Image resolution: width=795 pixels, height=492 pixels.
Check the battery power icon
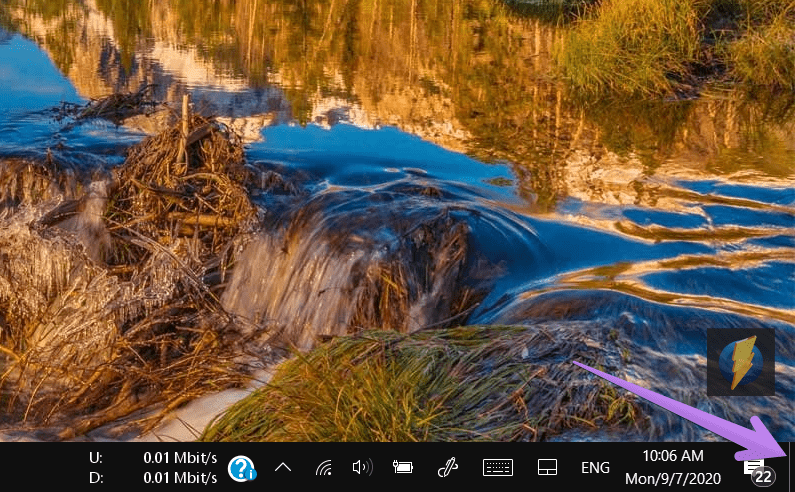403,467
